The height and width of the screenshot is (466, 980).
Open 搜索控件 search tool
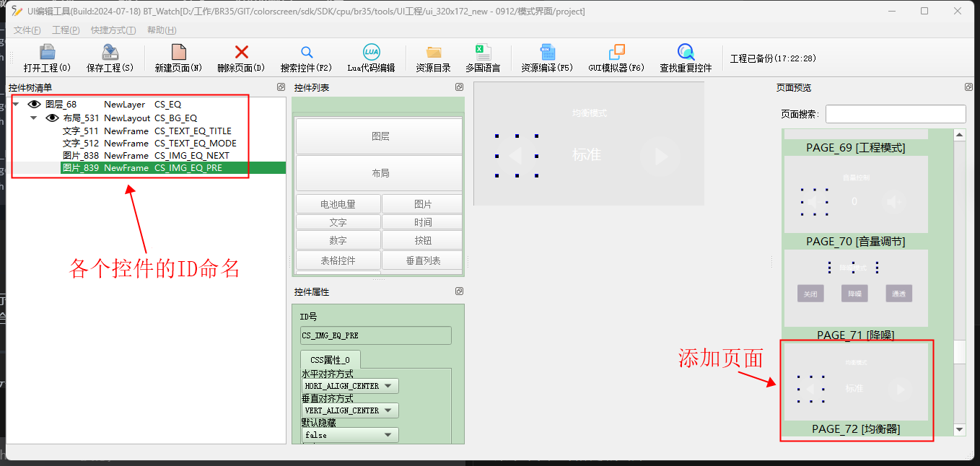[307, 53]
